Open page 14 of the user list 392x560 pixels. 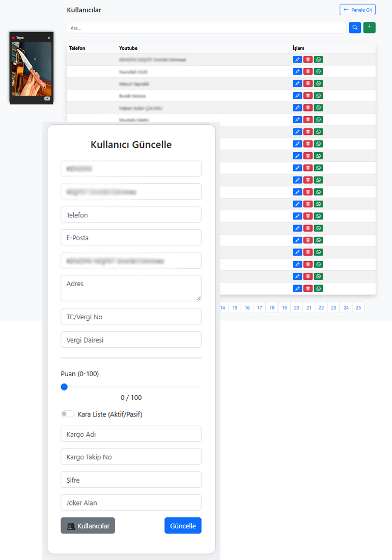pyautogui.click(x=222, y=307)
